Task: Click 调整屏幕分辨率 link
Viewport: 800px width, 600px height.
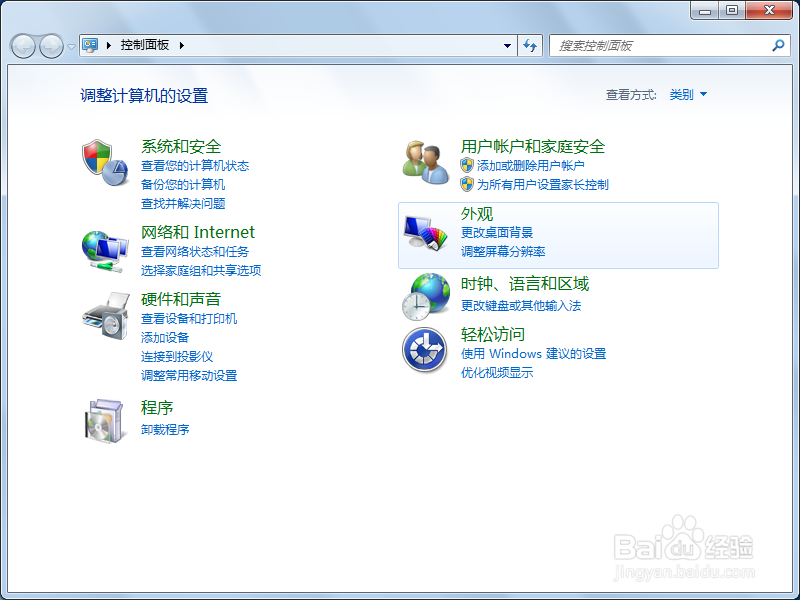Action: (503, 252)
